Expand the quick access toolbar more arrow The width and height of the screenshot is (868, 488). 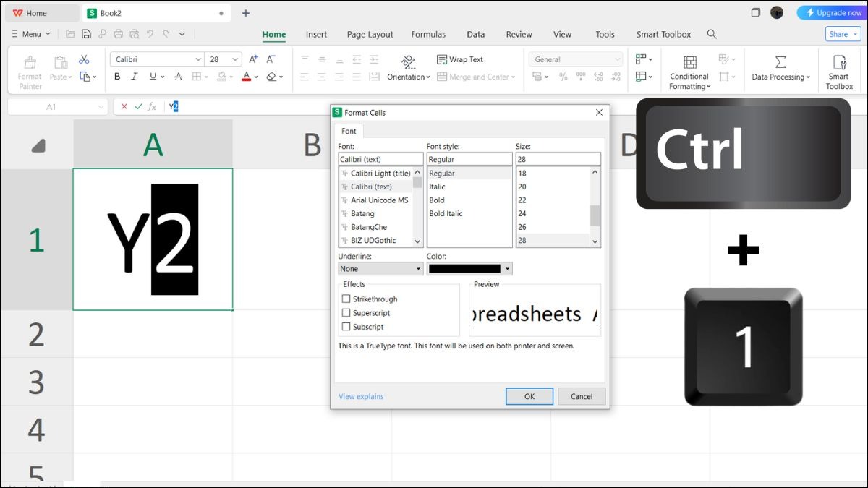tap(182, 34)
